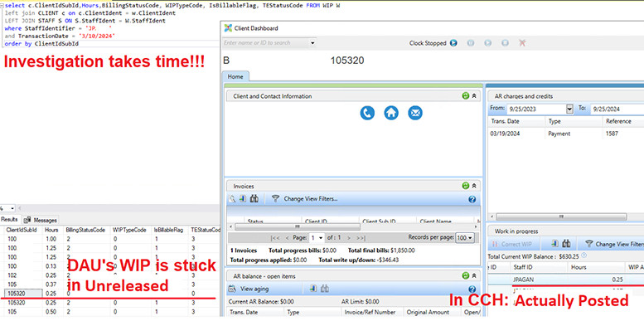Click green refresh icon in Invoices header
This screenshot has height=321, width=644.
(x=465, y=186)
